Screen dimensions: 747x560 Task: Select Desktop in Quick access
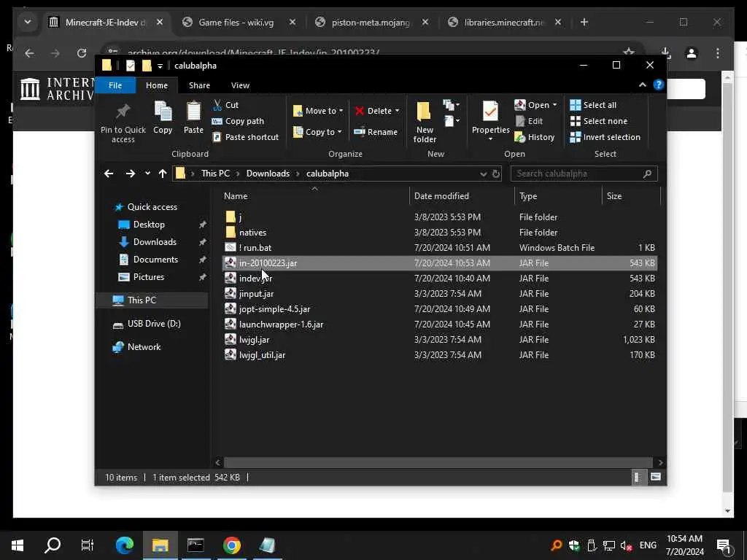149,225
